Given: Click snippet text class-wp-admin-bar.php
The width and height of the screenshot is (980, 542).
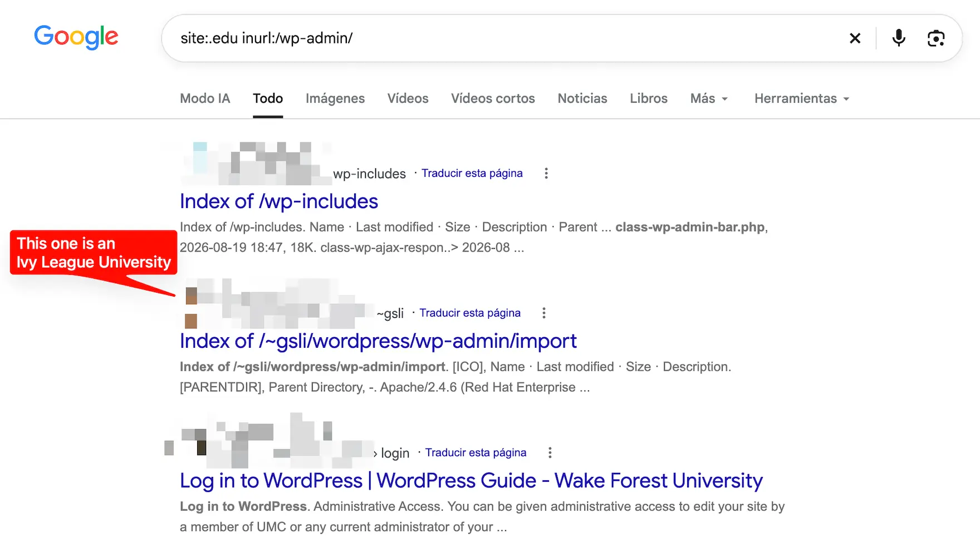Looking at the screenshot, I should point(690,227).
